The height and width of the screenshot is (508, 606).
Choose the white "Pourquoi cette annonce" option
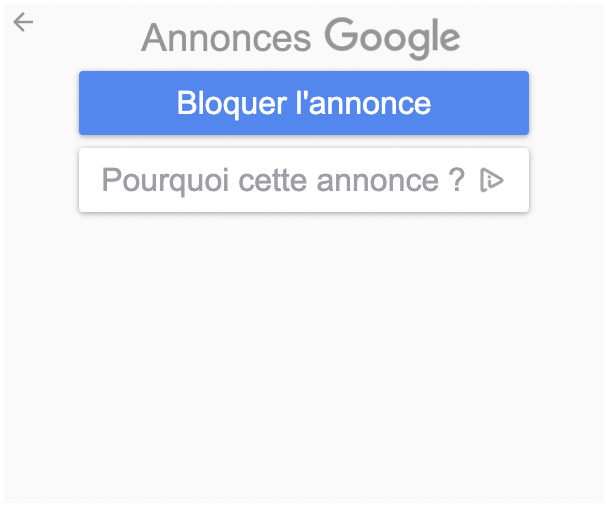[304, 180]
